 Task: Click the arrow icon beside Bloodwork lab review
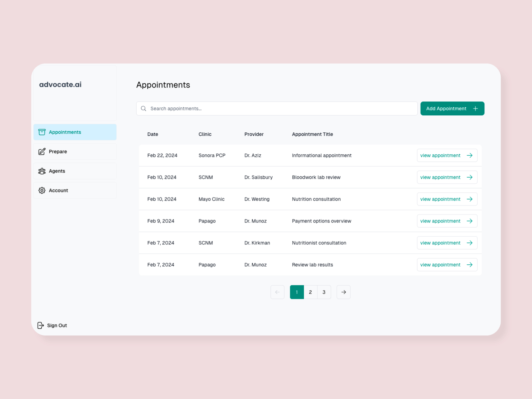click(x=470, y=177)
